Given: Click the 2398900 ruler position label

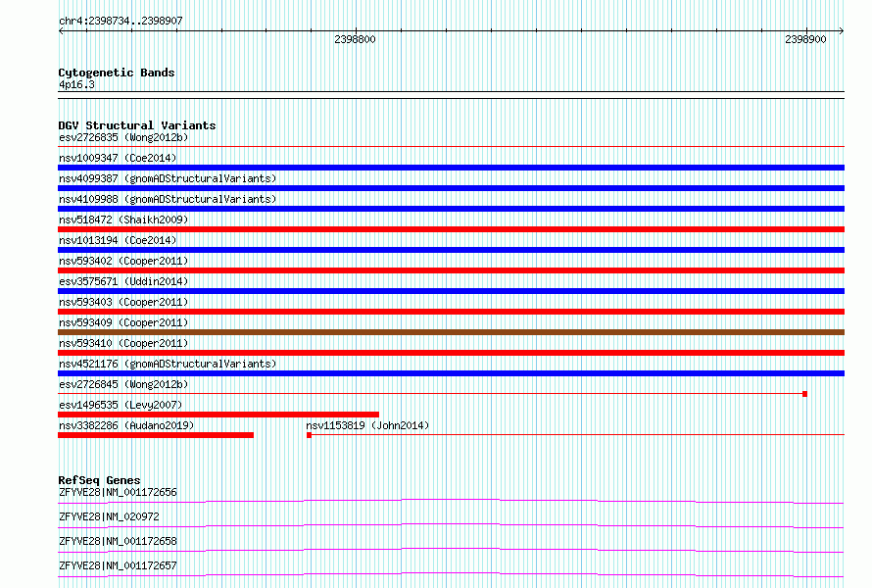Looking at the screenshot, I should (805, 39).
